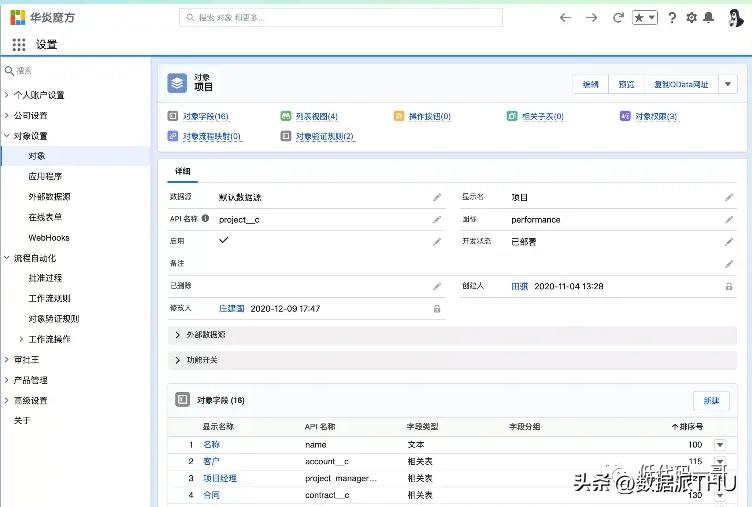Expand the 功能开关 section
The height and width of the screenshot is (507, 752).
pyautogui.click(x=452, y=360)
